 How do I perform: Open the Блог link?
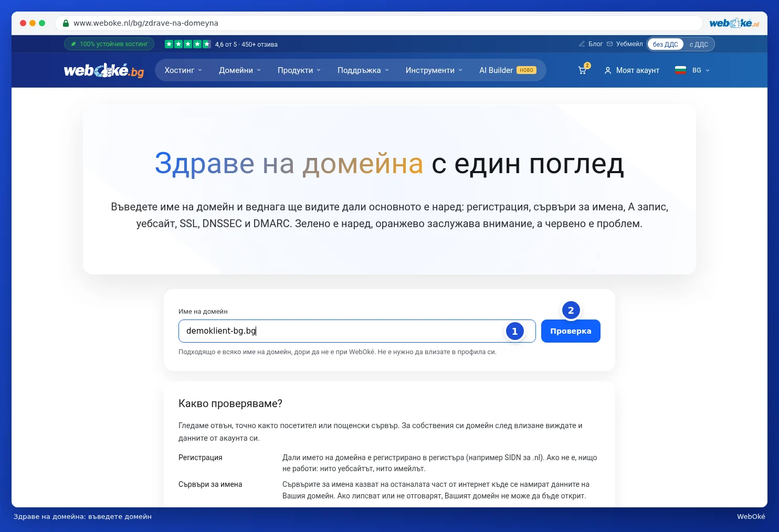(595, 44)
